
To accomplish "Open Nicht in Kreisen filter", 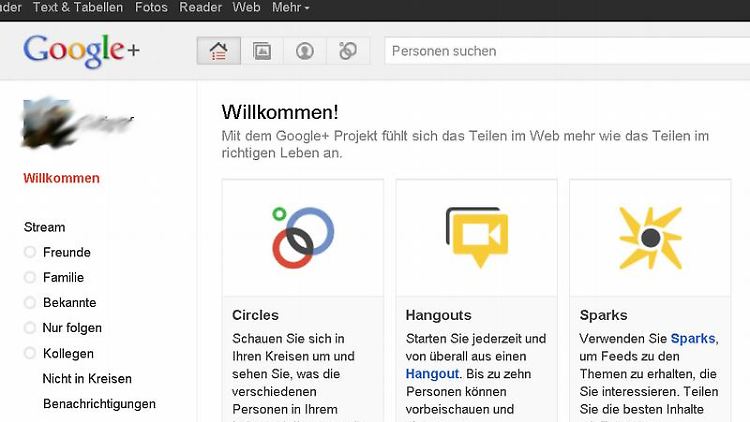I will 87,378.
